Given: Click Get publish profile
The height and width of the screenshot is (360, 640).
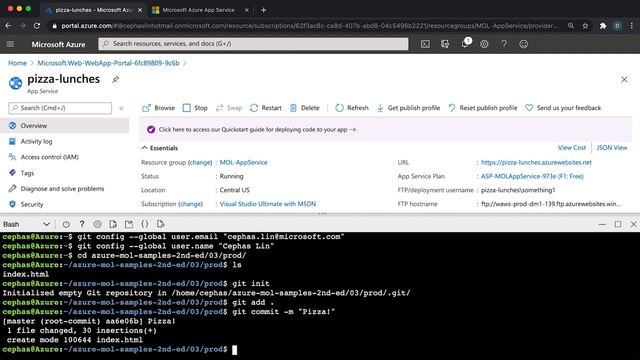Looking at the screenshot, I should [408, 108].
